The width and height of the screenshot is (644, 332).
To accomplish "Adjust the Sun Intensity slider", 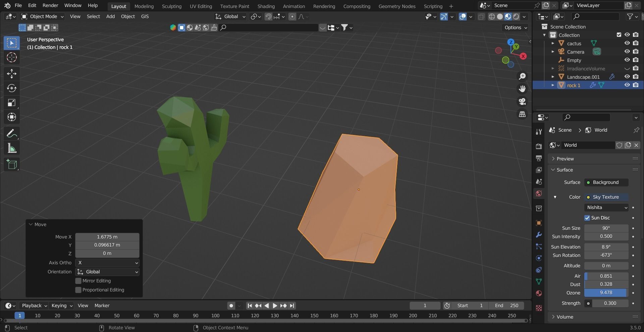I will pos(605,236).
